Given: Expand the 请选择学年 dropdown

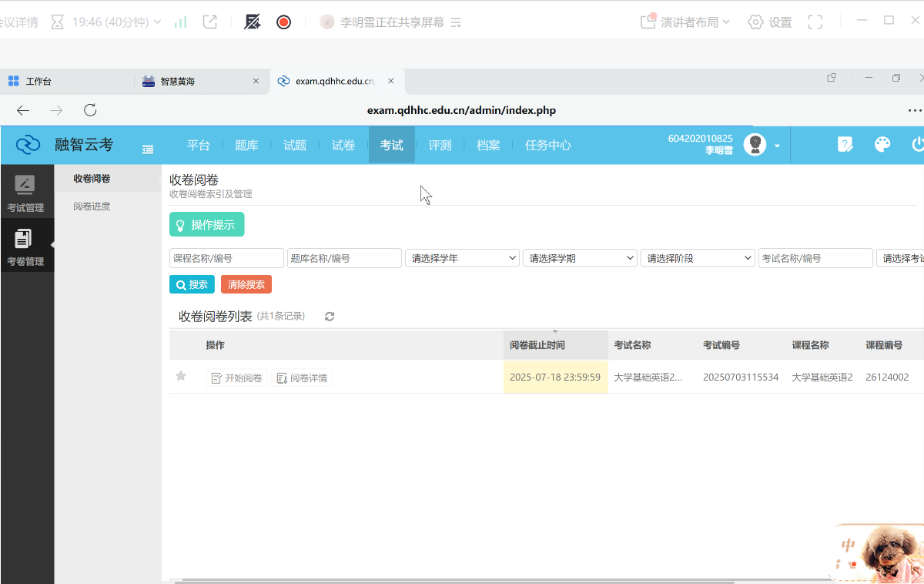Looking at the screenshot, I should [x=462, y=258].
